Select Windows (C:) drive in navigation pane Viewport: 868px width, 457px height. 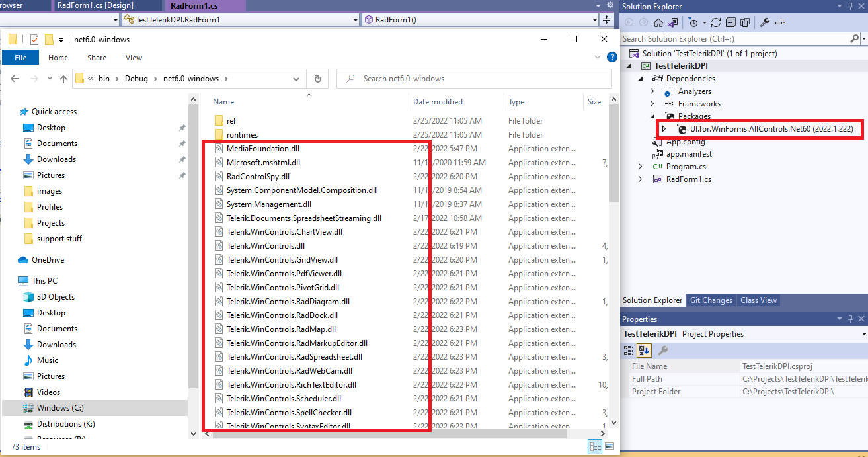pos(60,408)
